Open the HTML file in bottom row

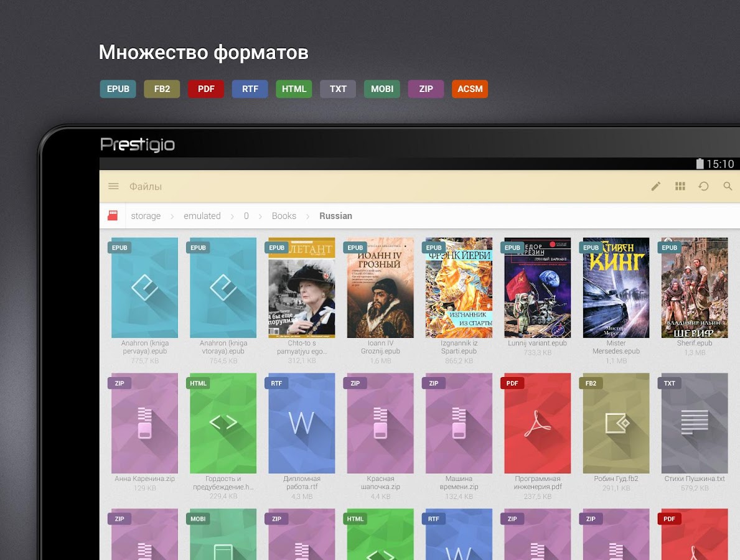380,534
